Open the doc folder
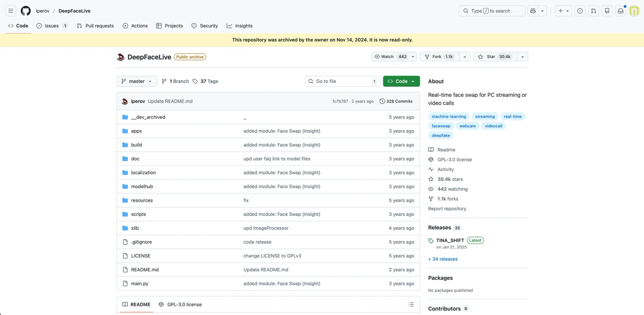This screenshot has height=315, width=644. (x=135, y=159)
